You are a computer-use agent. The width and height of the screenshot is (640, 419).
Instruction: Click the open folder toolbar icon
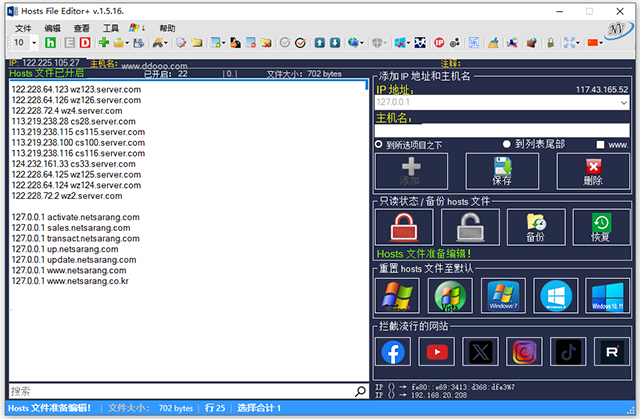pyautogui.click(x=119, y=43)
